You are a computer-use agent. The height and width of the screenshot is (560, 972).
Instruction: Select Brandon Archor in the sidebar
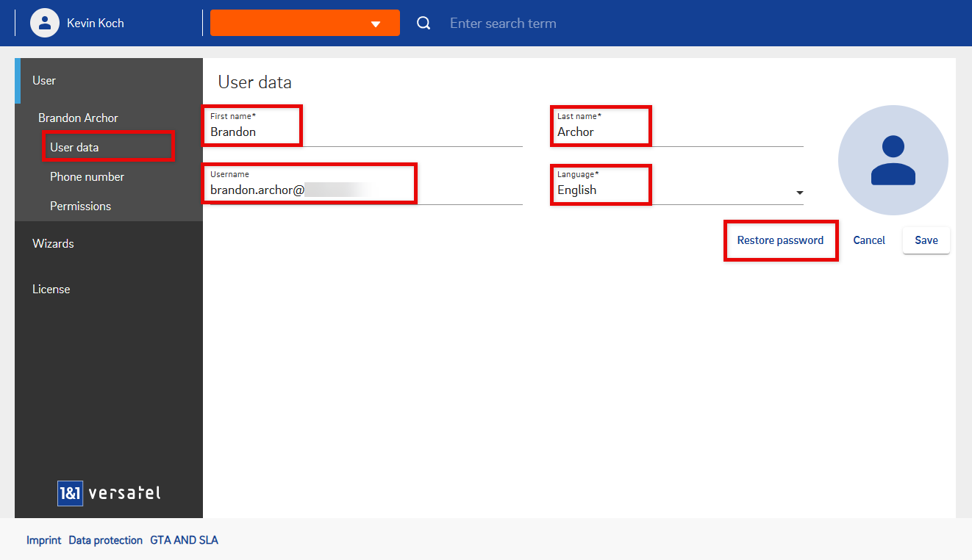[78, 118]
